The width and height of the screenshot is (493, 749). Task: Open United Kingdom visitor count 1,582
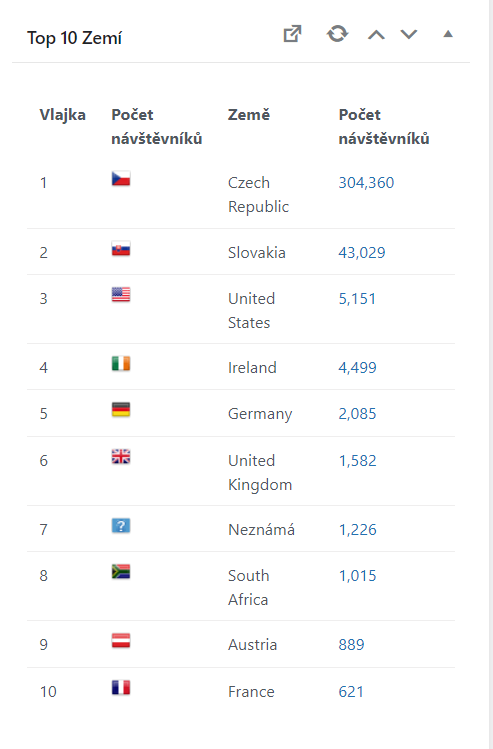[357, 460]
